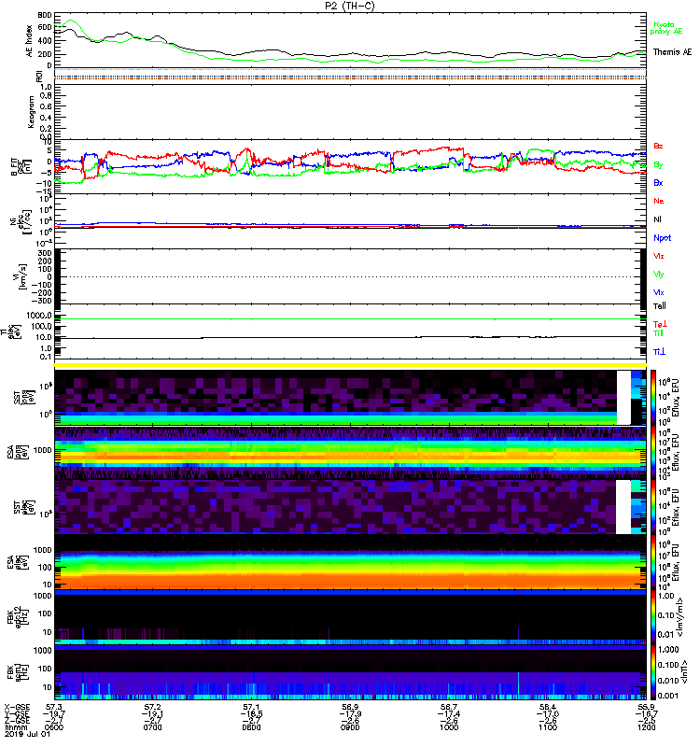The height and width of the screenshot is (747, 700).
Task: Click the SST electrons Eflux color bar
Action: pos(653,507)
